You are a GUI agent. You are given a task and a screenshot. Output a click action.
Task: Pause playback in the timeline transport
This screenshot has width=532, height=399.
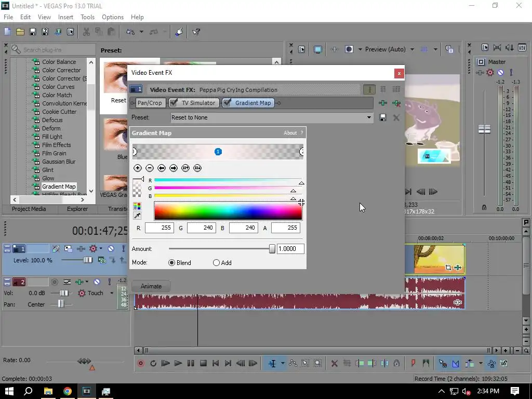pyautogui.click(x=191, y=363)
